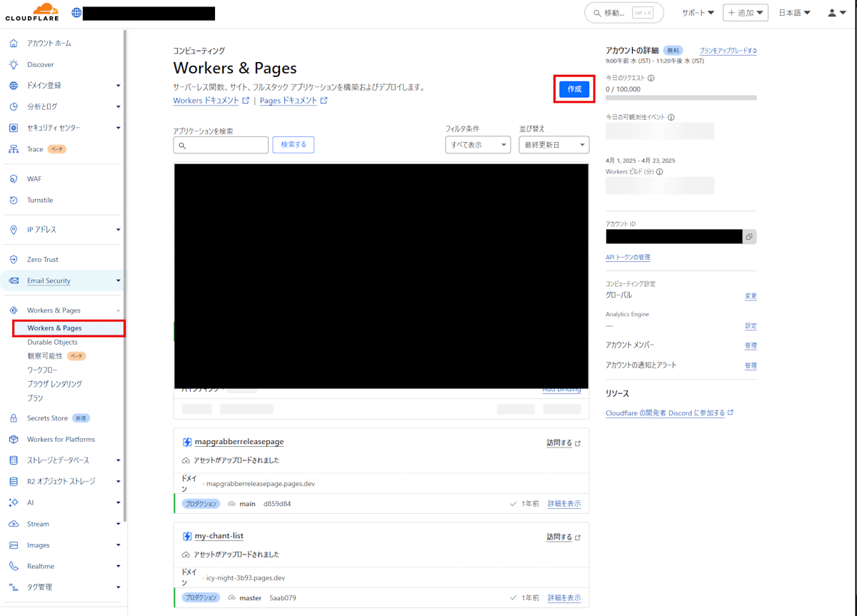Expand the IP アドレス sidebar section
This screenshot has width=857, height=616.
119,230
